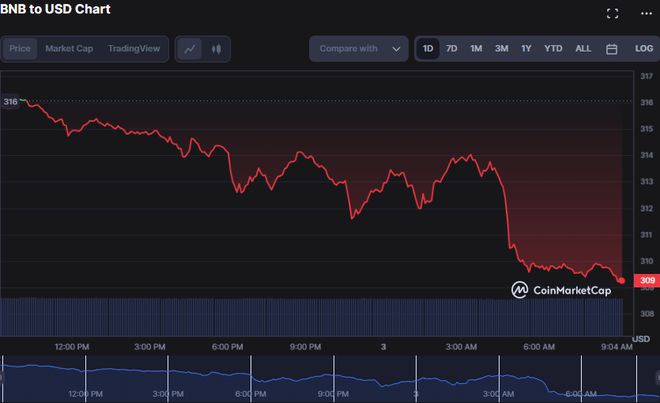Switch to line chart view icon

pos(190,48)
